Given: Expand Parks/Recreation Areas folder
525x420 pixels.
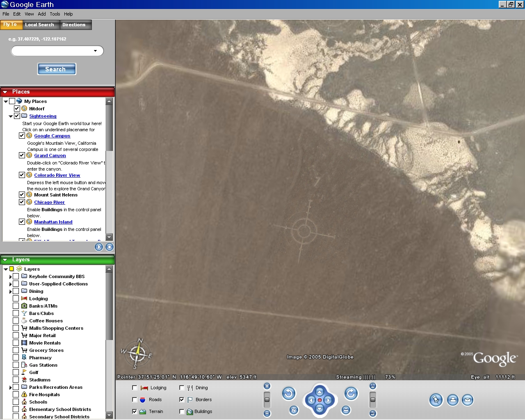Looking at the screenshot, I should coord(11,387).
